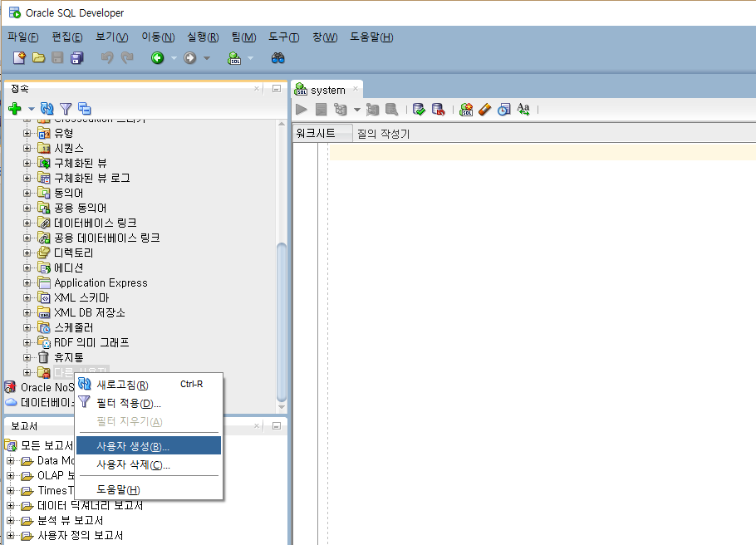The width and height of the screenshot is (756, 545).
Task: Select the 디렉토리 tree item
Action: [73, 253]
